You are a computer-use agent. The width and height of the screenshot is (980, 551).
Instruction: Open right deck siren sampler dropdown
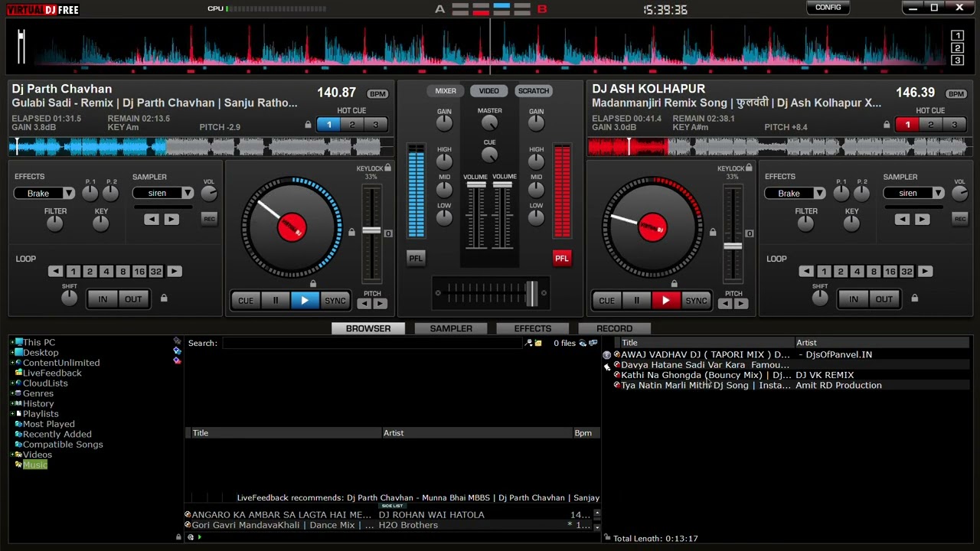[938, 194]
